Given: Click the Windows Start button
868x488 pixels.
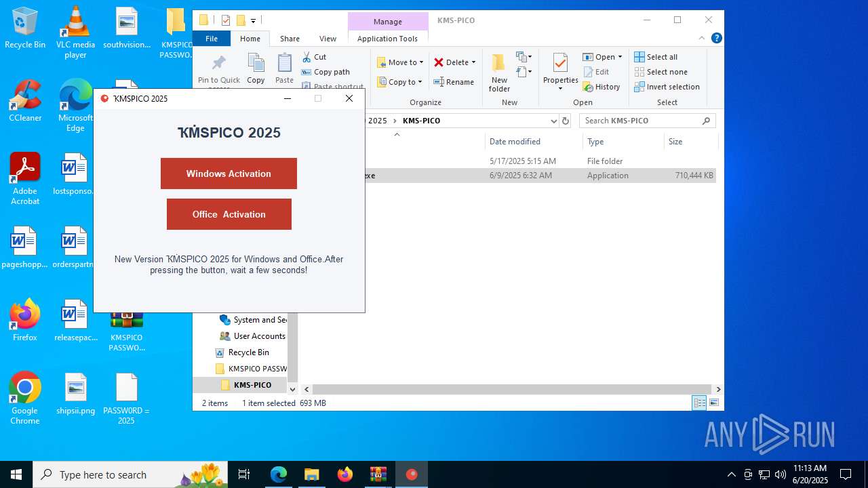Looking at the screenshot, I should click(x=16, y=474).
